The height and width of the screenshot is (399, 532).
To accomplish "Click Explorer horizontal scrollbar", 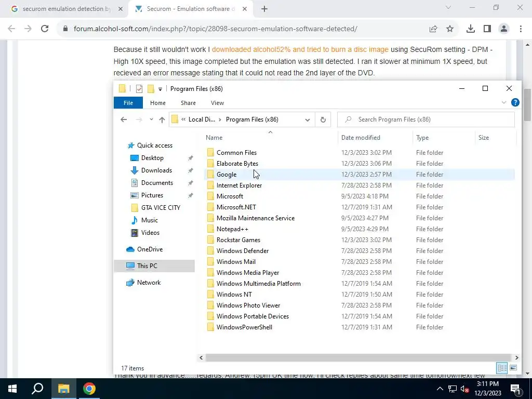I will click(358, 357).
